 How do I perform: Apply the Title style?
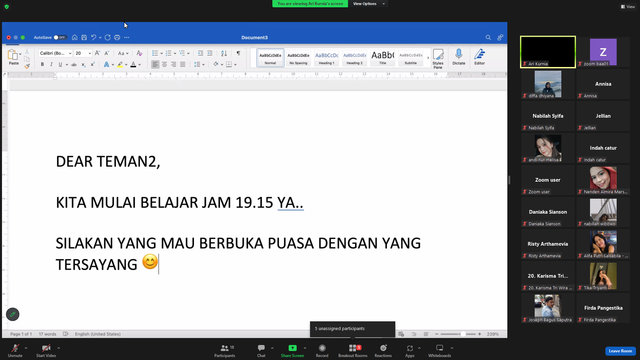point(382,58)
